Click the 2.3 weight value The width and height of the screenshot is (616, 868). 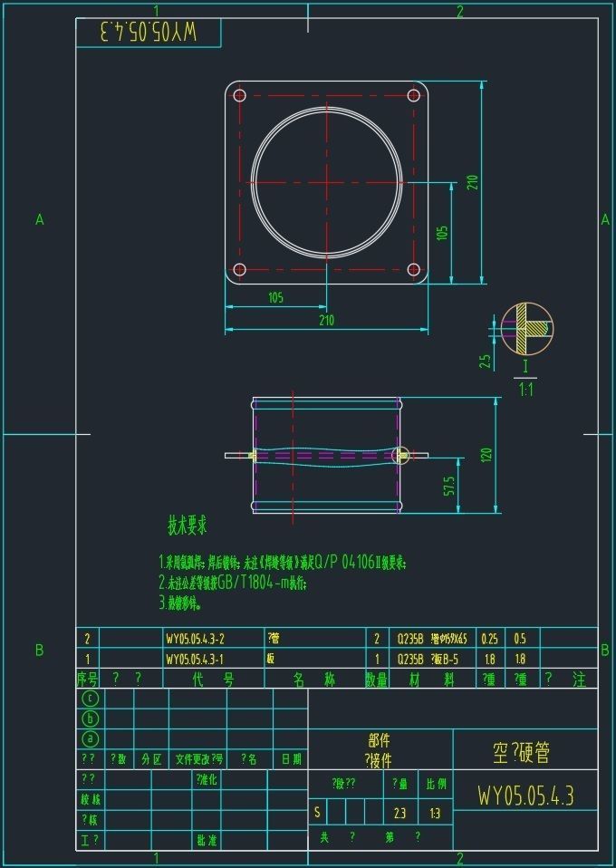399,813
